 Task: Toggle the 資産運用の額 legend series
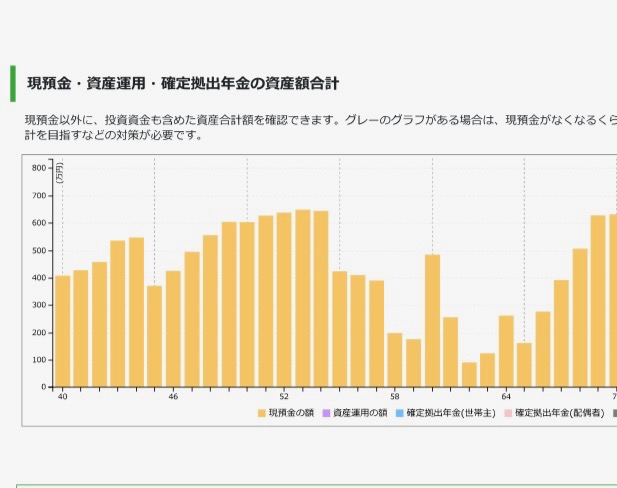point(359,413)
